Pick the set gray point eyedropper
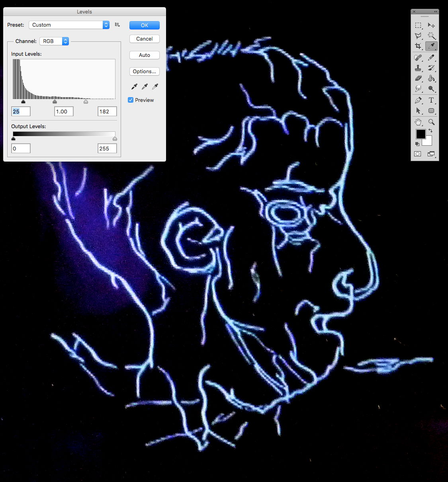 point(145,86)
